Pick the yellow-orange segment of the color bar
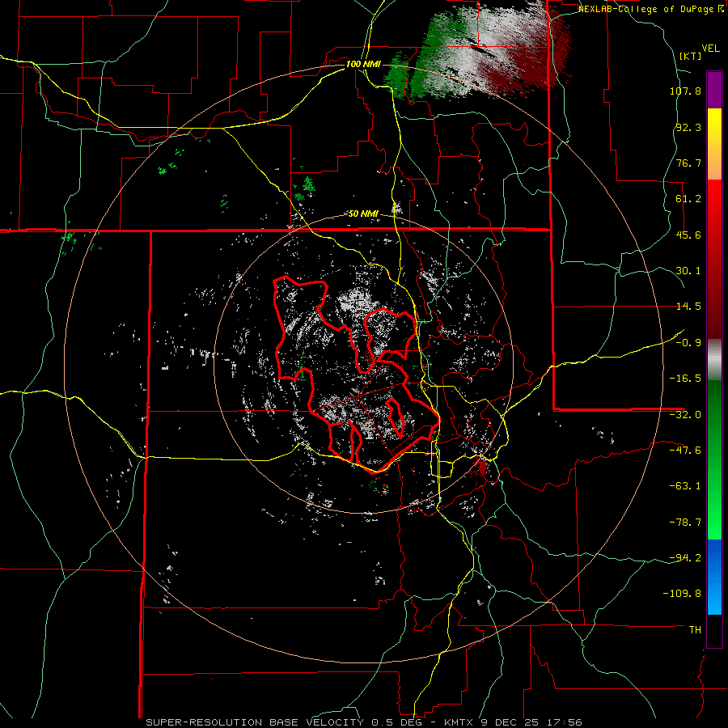 pyautogui.click(x=714, y=144)
